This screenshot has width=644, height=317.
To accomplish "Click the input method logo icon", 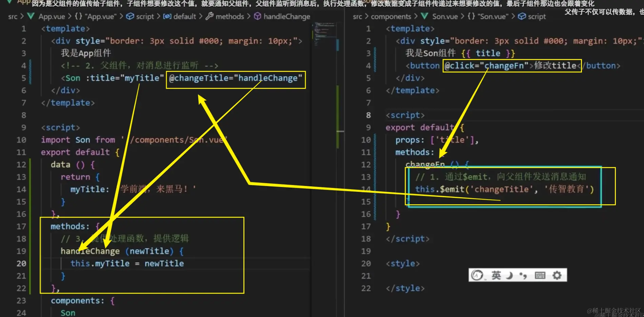I will [x=477, y=275].
